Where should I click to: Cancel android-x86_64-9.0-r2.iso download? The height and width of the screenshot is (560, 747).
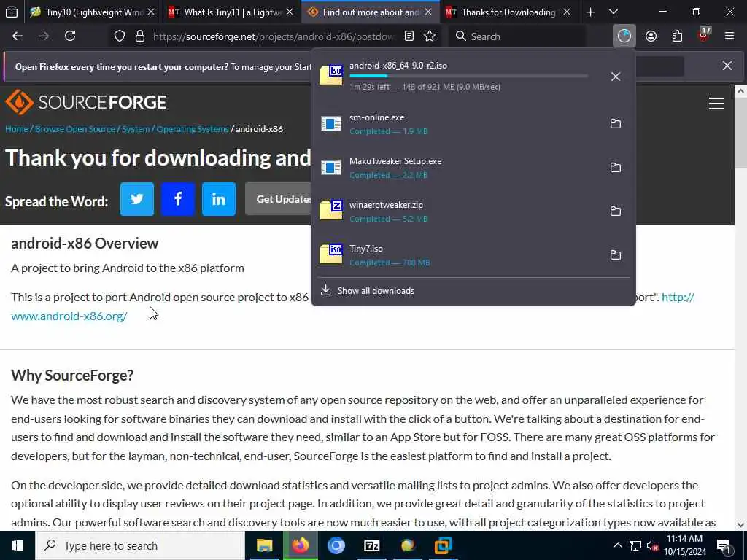pyautogui.click(x=616, y=77)
